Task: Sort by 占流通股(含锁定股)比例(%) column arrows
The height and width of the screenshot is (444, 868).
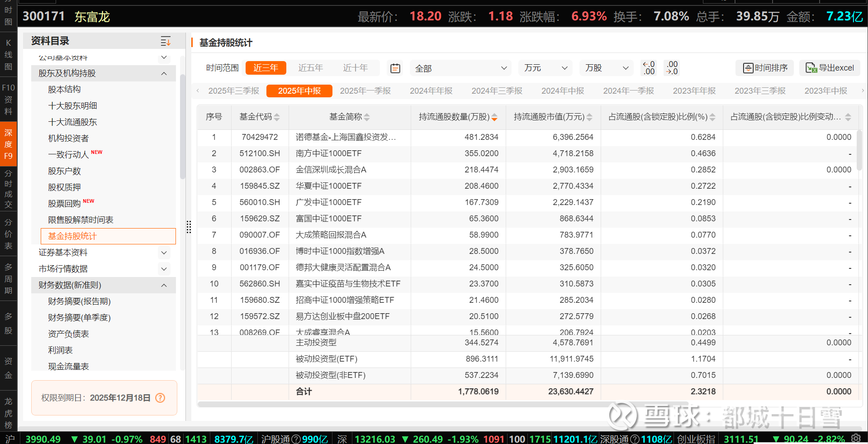Action: [x=712, y=117]
